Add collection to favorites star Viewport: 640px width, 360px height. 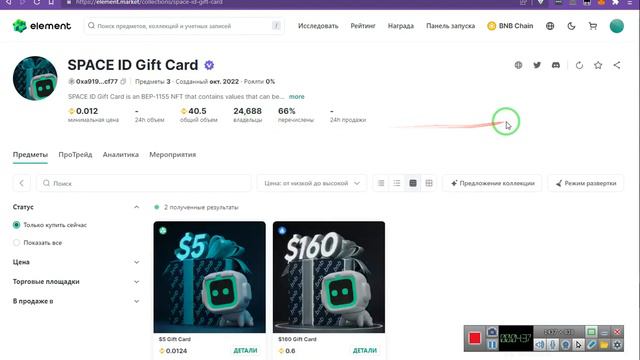598,65
